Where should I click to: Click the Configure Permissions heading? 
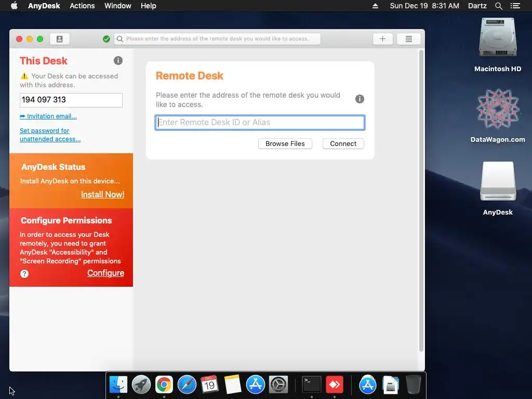click(66, 220)
